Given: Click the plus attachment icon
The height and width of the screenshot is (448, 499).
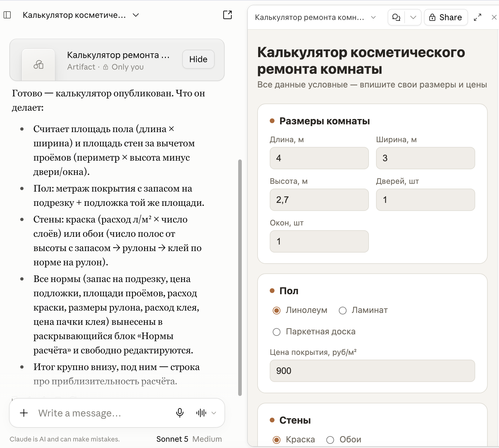Looking at the screenshot, I should tap(24, 413).
